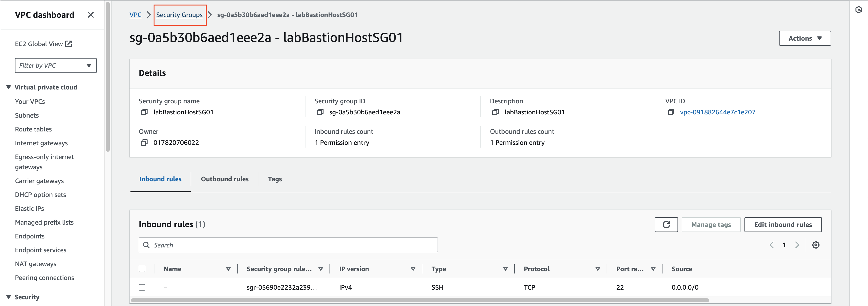This screenshot has height=306, width=868.
Task: Open EC2 Global View external link
Action: pos(43,44)
